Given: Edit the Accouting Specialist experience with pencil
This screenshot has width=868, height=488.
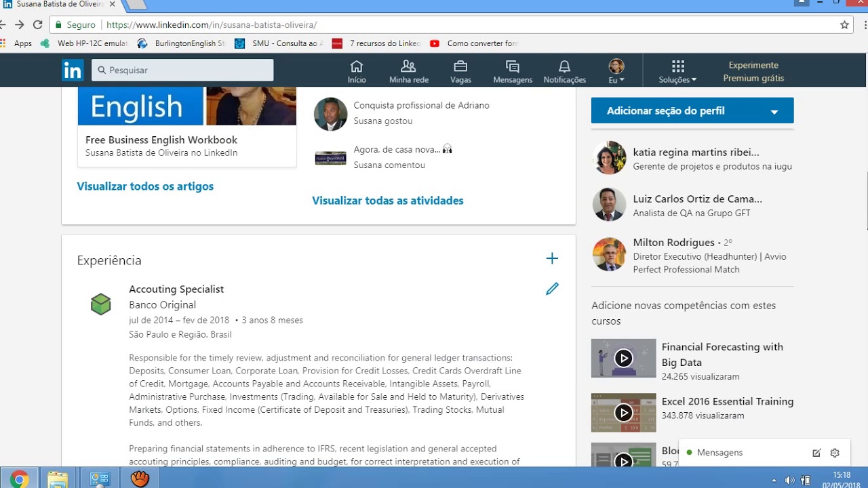Looking at the screenshot, I should coord(552,289).
